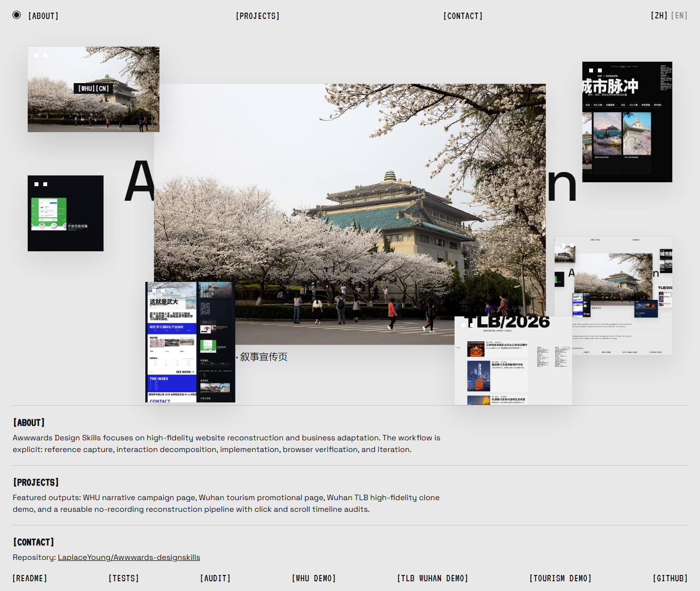This screenshot has height=591, width=700.
Task: Open the ABOUT navigation item
Action: [x=43, y=16]
